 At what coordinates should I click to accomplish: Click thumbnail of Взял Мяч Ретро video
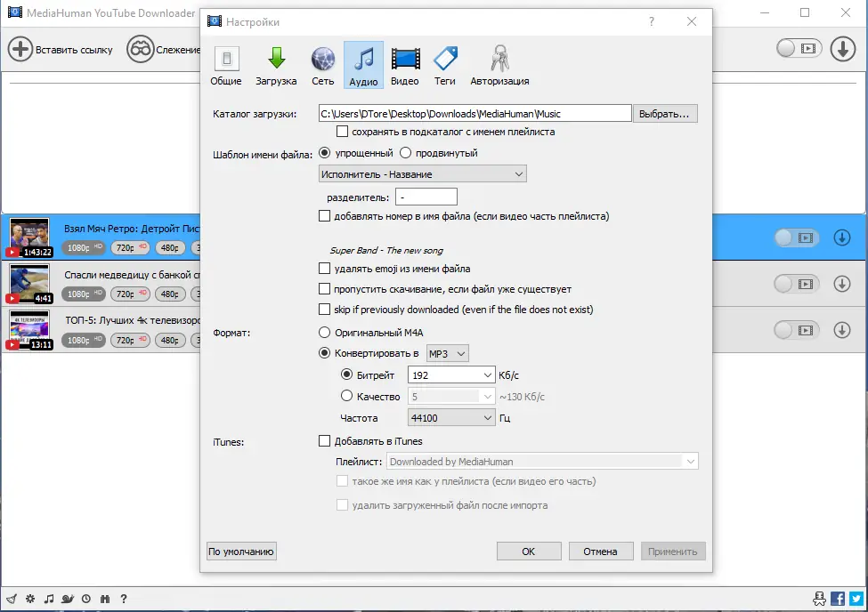point(29,238)
